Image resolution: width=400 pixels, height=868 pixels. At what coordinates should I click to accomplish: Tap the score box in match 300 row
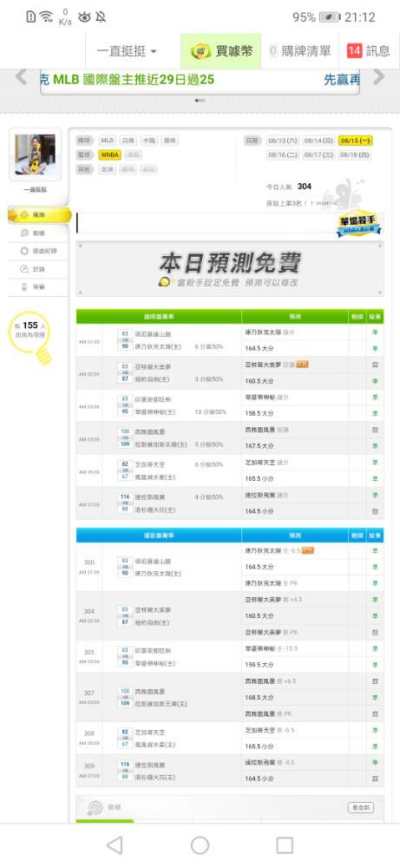(x=124, y=568)
